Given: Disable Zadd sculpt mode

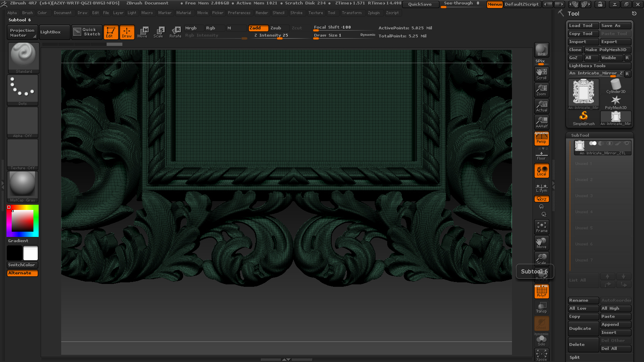Looking at the screenshot, I should (x=258, y=28).
